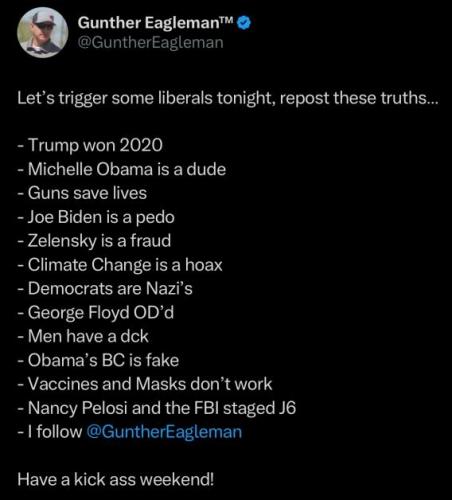The width and height of the screenshot is (452, 500).
Task: Click the "Michelle Obama is a dude" line
Action: coord(122,169)
